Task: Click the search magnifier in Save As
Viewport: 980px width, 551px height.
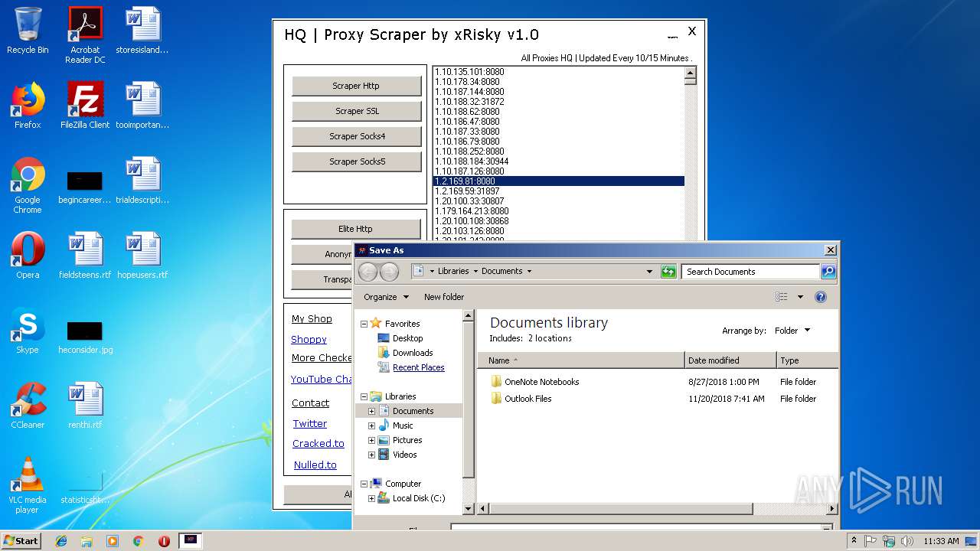Action: (828, 272)
